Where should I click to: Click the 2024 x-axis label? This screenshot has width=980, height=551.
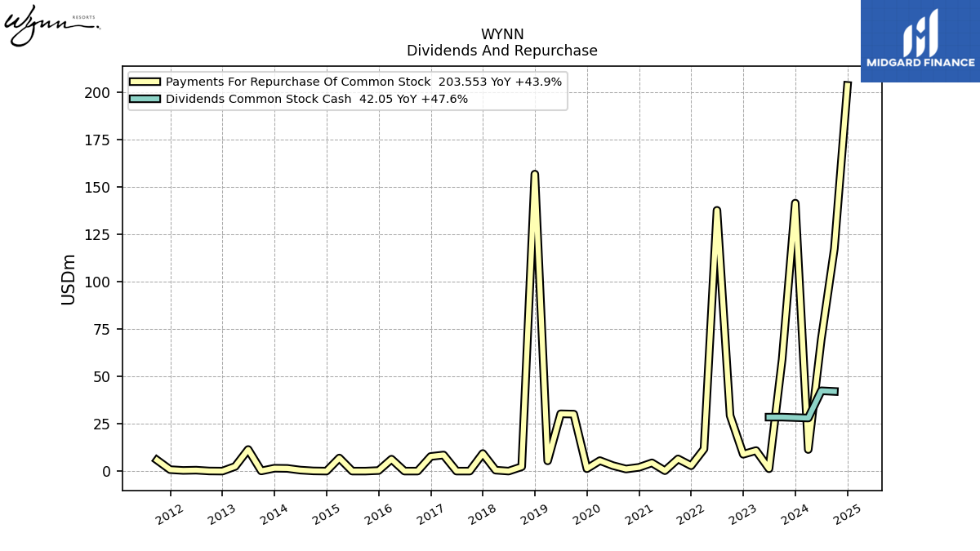pos(794,514)
